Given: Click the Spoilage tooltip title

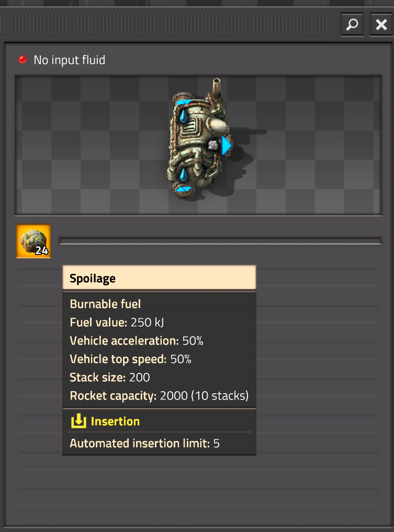Looking at the screenshot, I should [x=93, y=279].
